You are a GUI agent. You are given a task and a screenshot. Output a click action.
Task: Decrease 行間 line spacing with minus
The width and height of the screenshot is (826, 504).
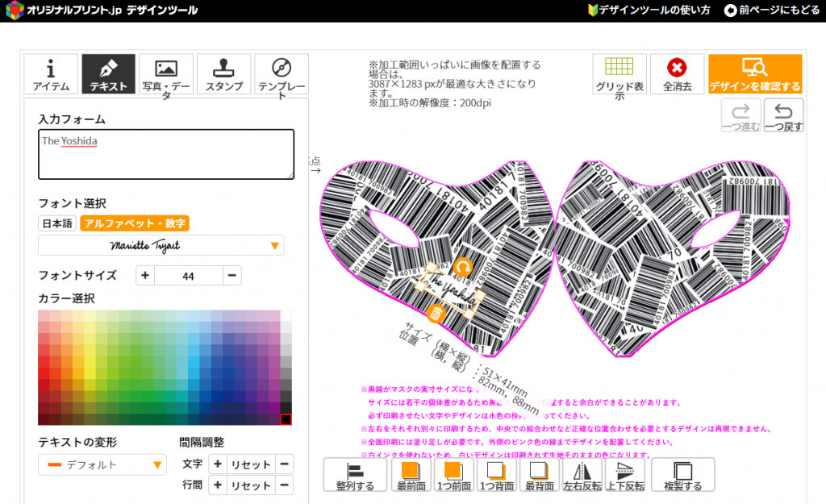(284, 485)
